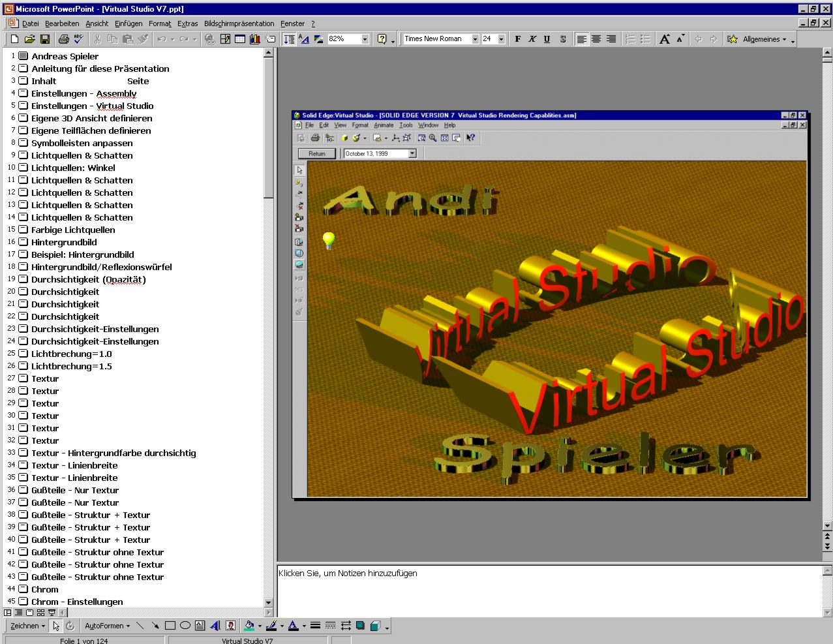
Task: Open the Bearbeiten menu
Action: pos(62,23)
